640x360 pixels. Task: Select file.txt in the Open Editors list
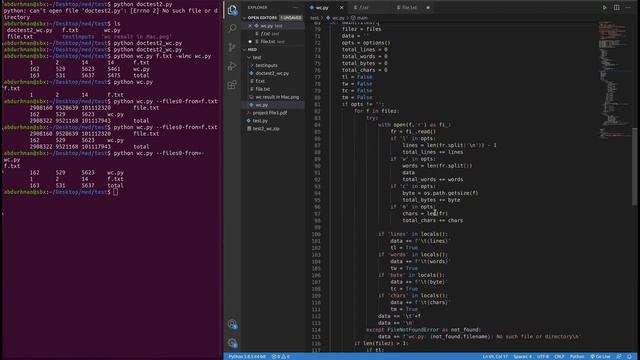272,42
